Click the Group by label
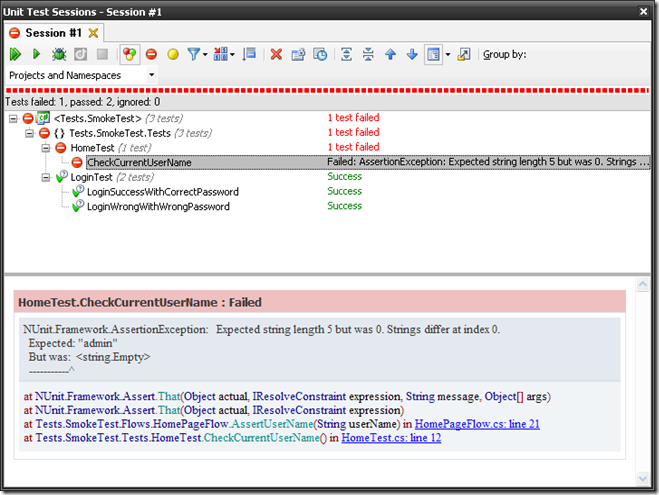659x495 pixels. 504,55
